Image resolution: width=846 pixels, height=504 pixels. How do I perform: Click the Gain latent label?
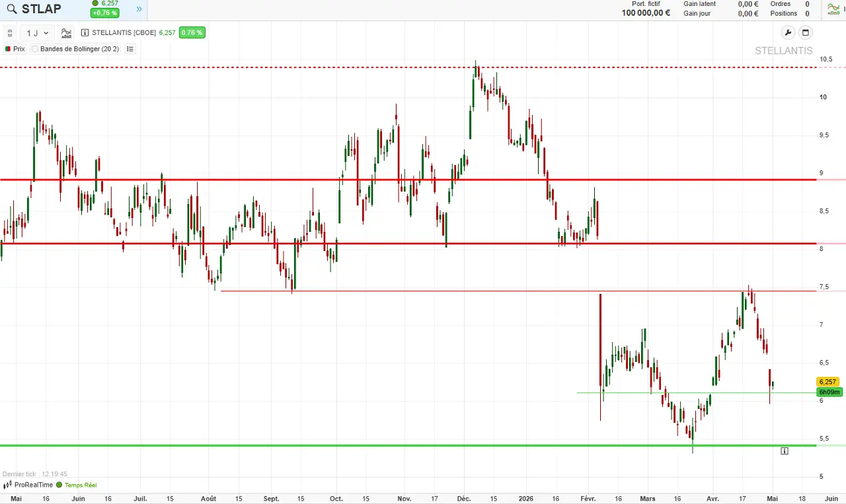(x=699, y=4)
